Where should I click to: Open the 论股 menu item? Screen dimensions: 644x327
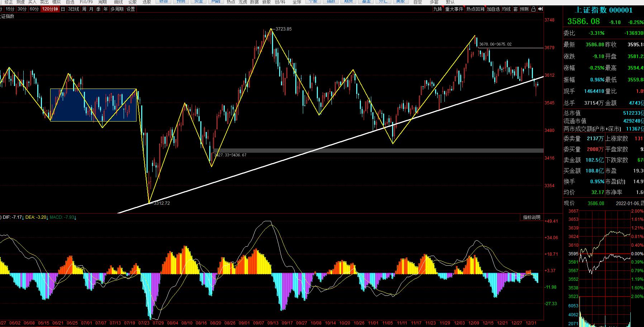point(133,2)
